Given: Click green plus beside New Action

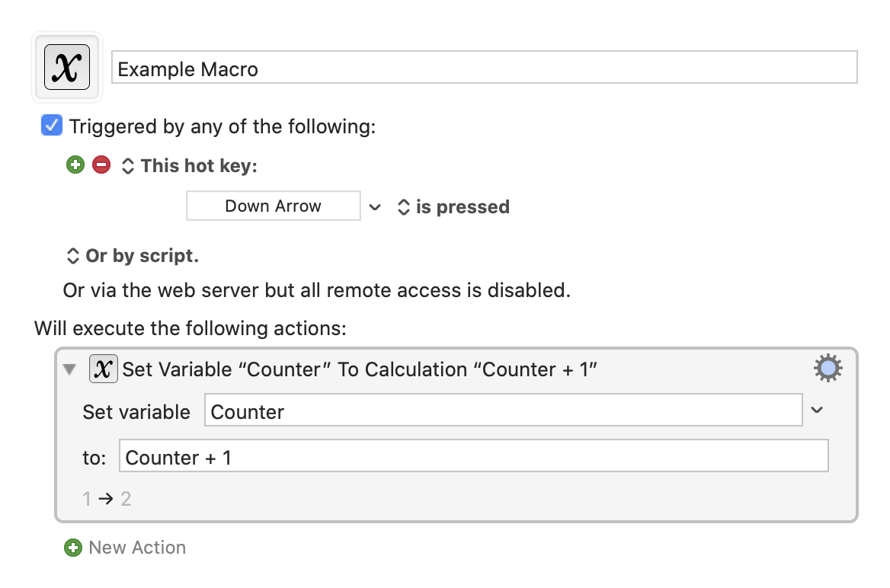Looking at the screenshot, I should click(x=72, y=548).
